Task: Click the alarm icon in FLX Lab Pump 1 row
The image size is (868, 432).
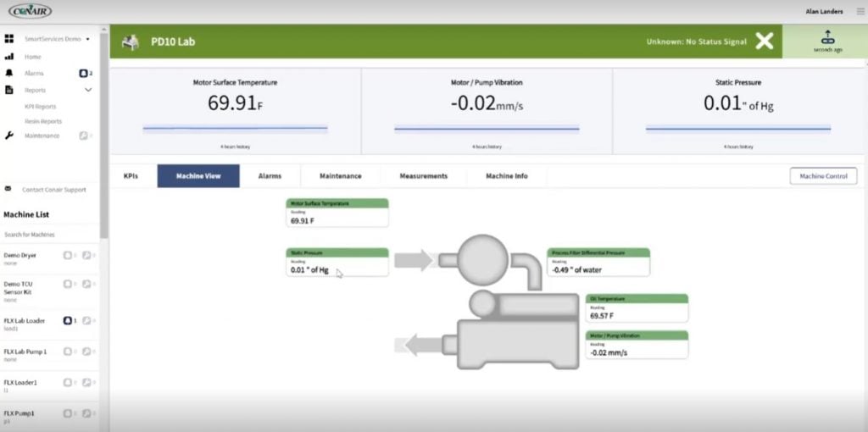Action: (x=68, y=352)
